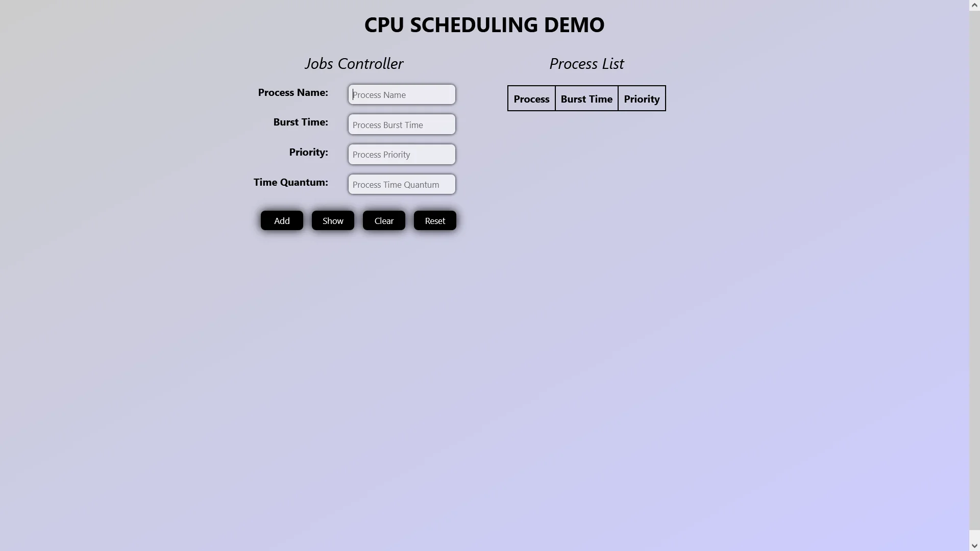980x551 pixels.
Task: Click the Clear button to clear fields
Action: click(384, 220)
